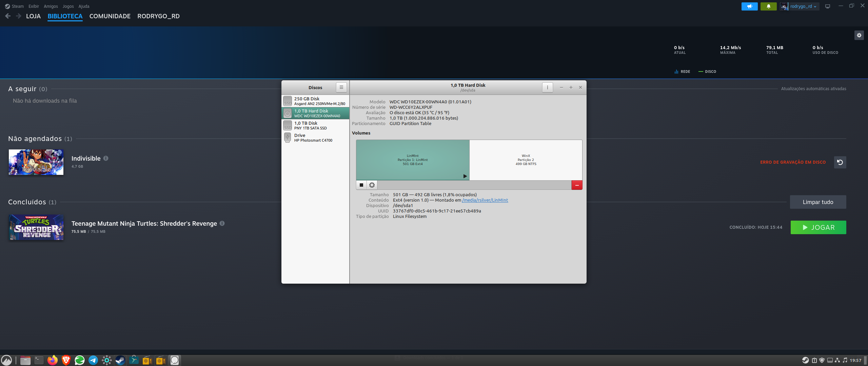Open sound music-note tray icon
Viewport: 868px width, 366px height.
pyautogui.click(x=845, y=360)
